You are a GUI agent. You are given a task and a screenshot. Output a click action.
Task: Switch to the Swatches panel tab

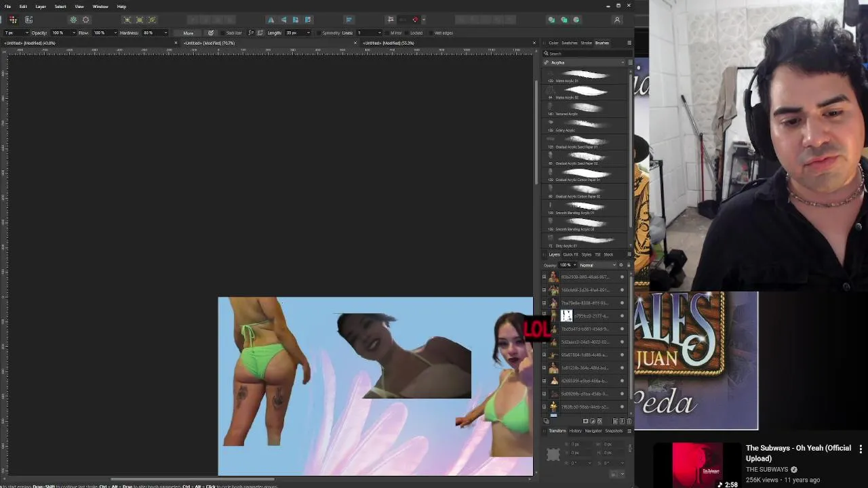point(570,43)
